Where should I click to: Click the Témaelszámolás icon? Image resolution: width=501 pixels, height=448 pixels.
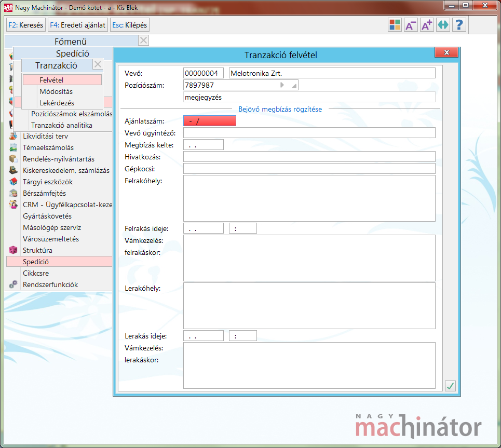tap(13, 147)
